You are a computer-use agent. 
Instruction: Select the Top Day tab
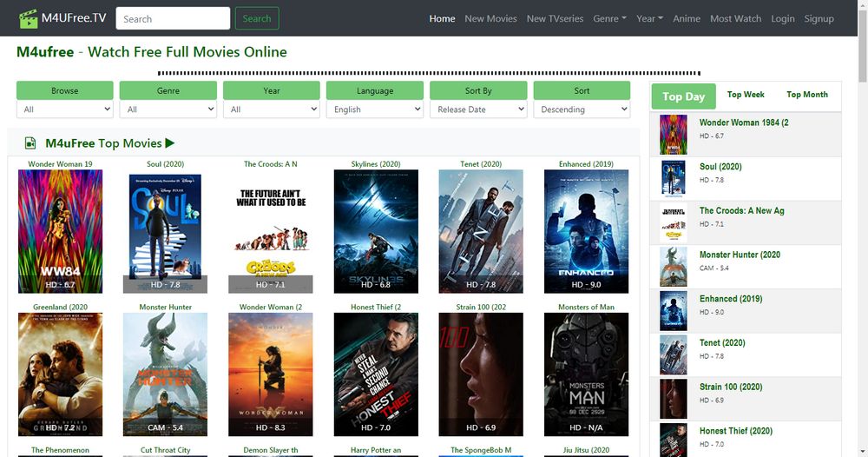click(x=684, y=96)
